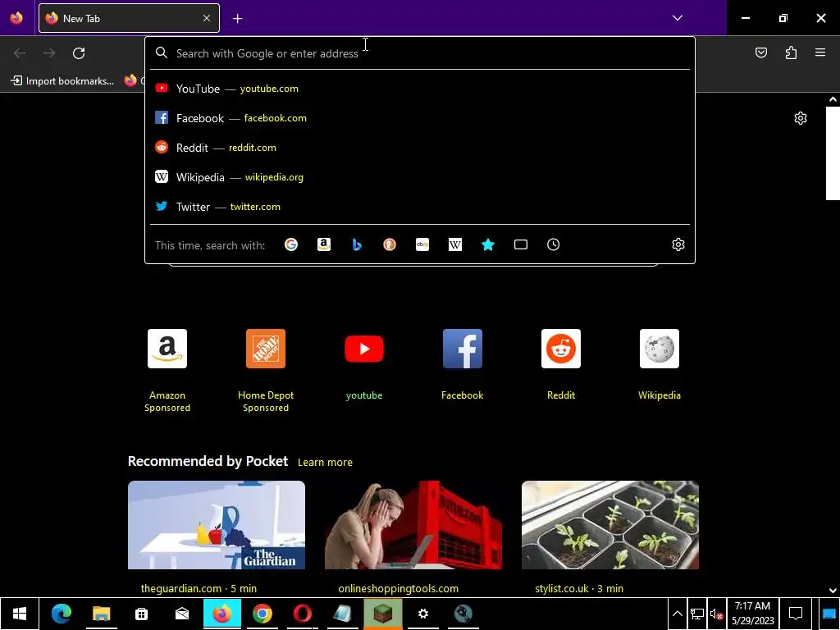Open Microsoft Store from taskbar
Viewport: 840px width, 630px height.
click(x=141, y=614)
